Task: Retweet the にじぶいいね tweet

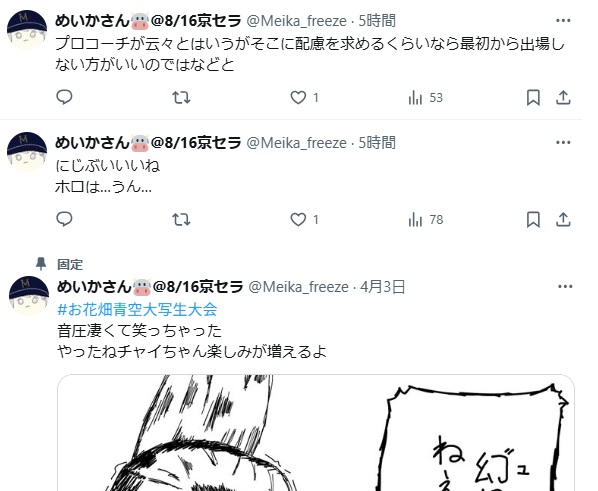Action: [181, 220]
